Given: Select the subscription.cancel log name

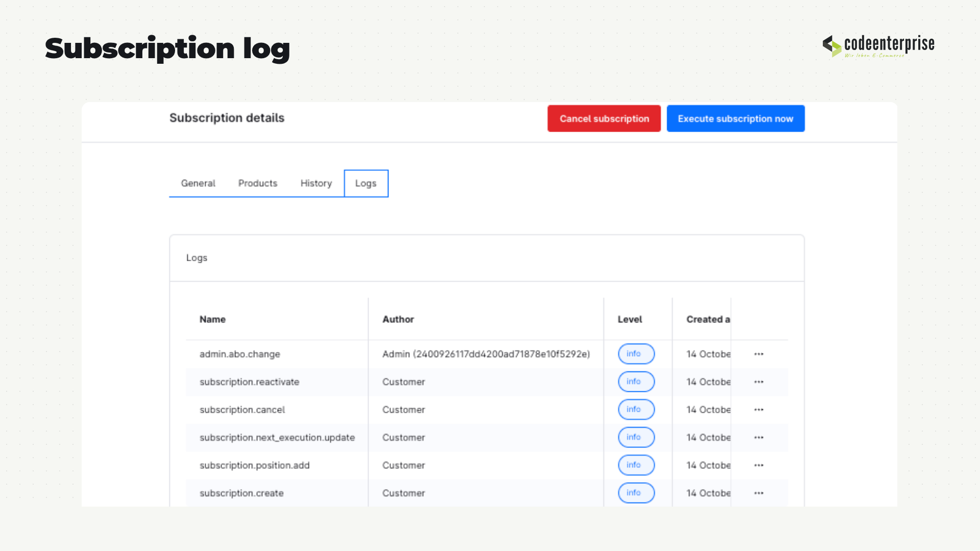Looking at the screenshot, I should click(242, 410).
